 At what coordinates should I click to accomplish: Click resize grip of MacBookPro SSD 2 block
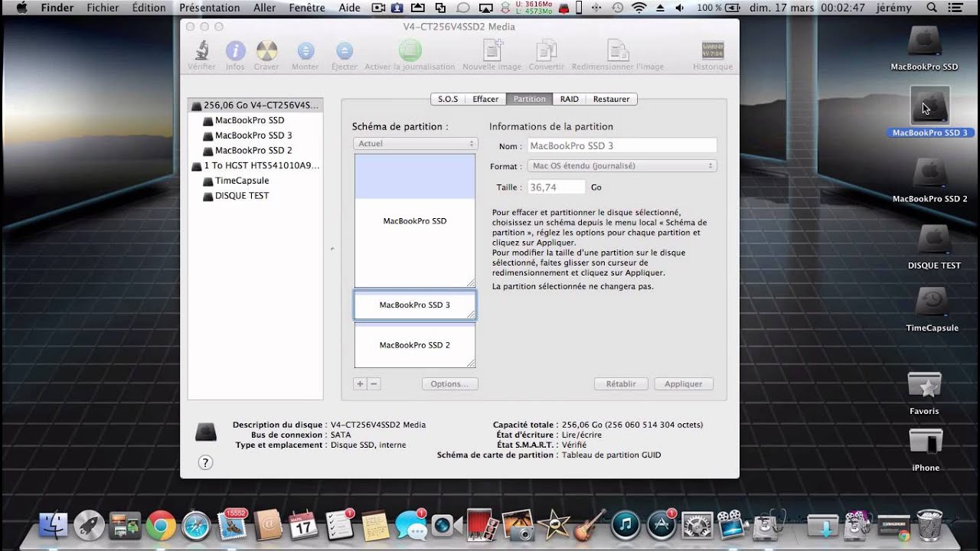point(471,363)
